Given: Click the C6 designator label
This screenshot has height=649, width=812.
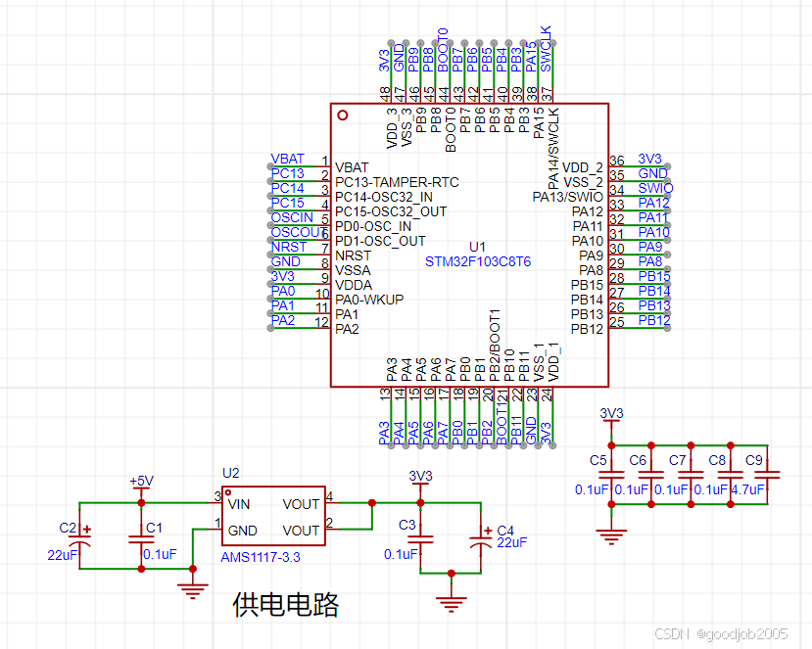Looking at the screenshot, I should pyautogui.click(x=638, y=460).
